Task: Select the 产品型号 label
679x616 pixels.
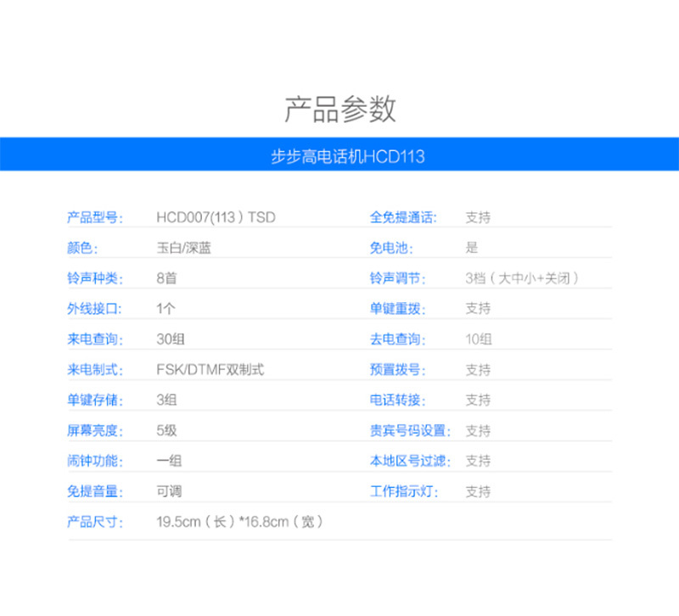Action: pos(95,217)
